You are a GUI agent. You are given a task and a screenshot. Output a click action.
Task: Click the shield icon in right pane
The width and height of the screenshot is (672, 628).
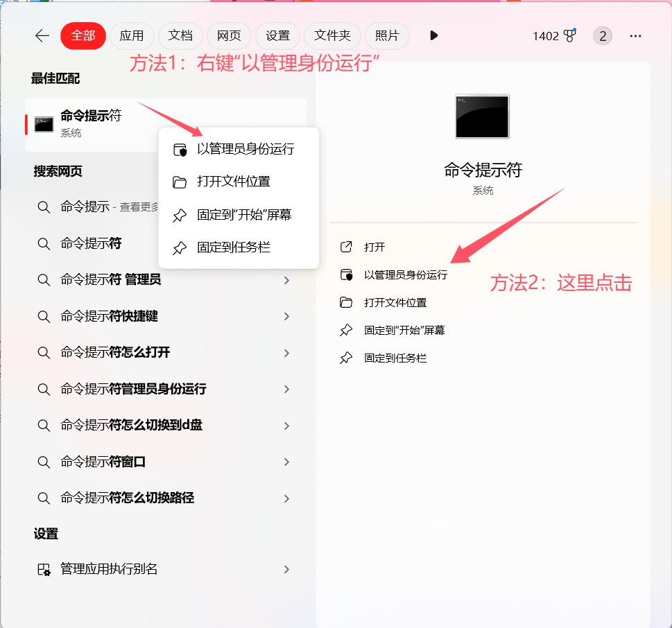point(346,275)
